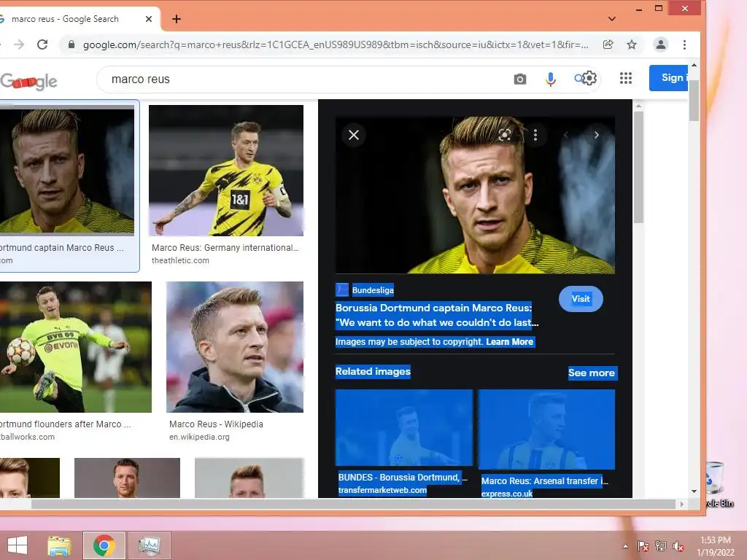Click the large preview image of Marco Reus
This screenshot has height=560, width=747.
[x=475, y=195]
